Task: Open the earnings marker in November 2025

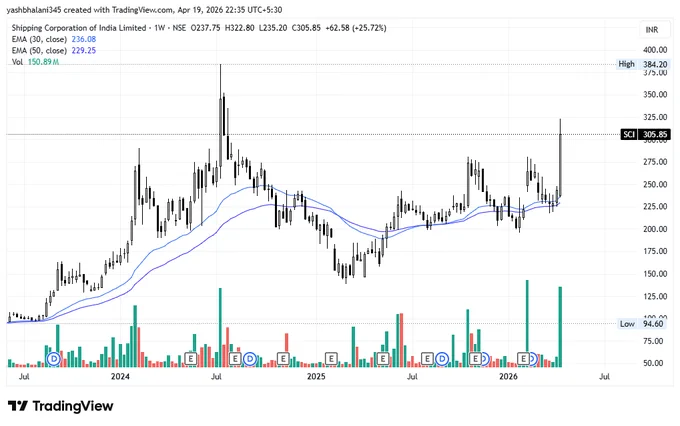Action: 476,359
